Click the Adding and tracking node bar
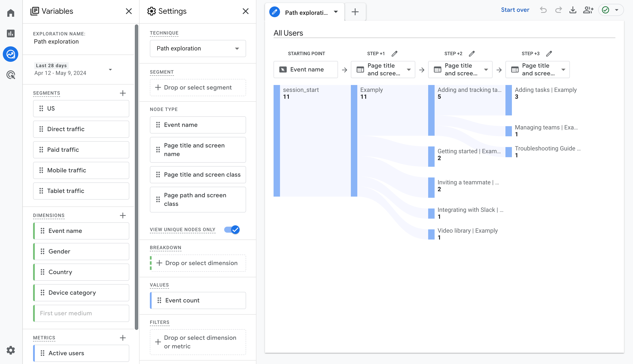The width and height of the screenshot is (633, 364). (431, 110)
